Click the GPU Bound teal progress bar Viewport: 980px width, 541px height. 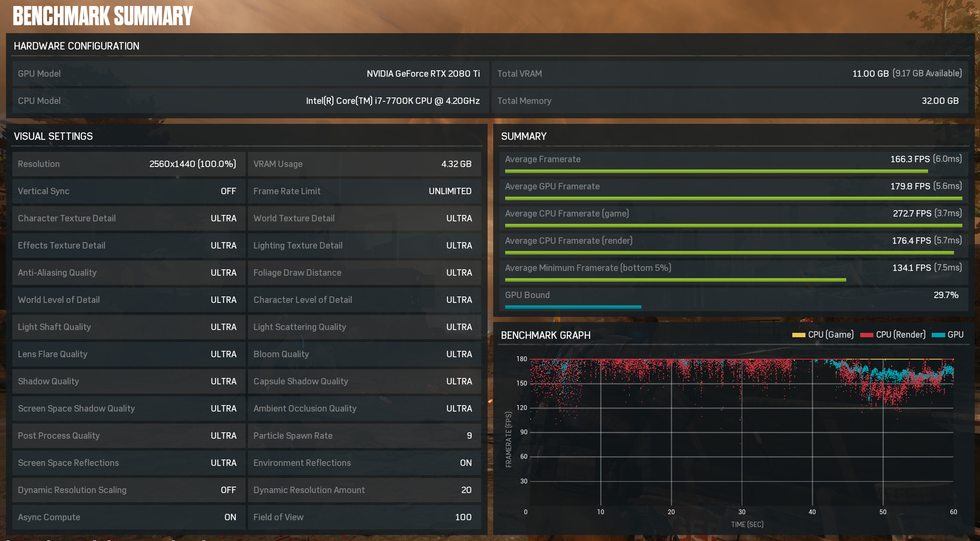[573, 307]
